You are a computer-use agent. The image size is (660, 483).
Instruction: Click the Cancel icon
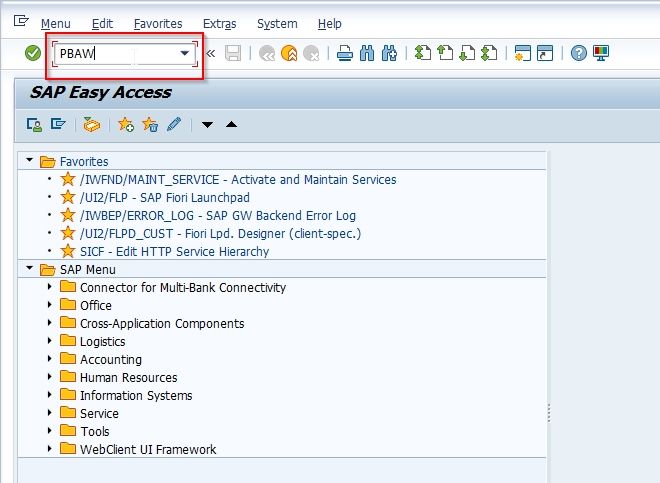point(311,53)
